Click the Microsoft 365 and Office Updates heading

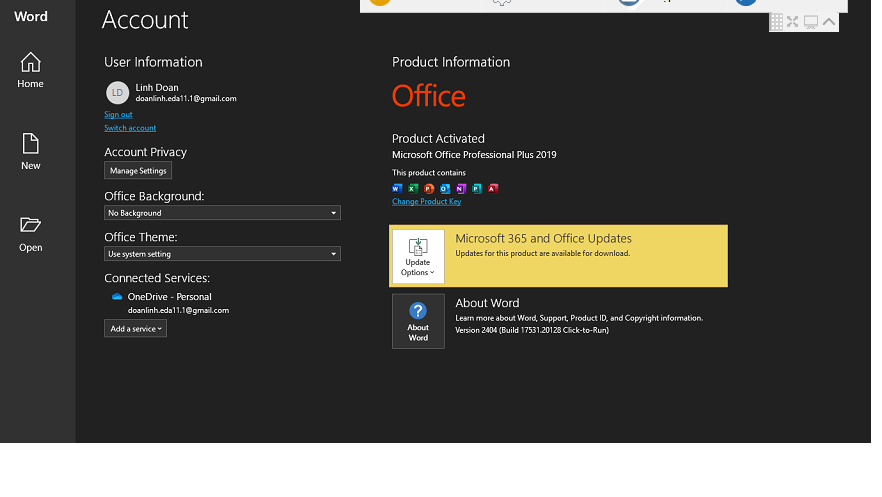[x=543, y=238]
